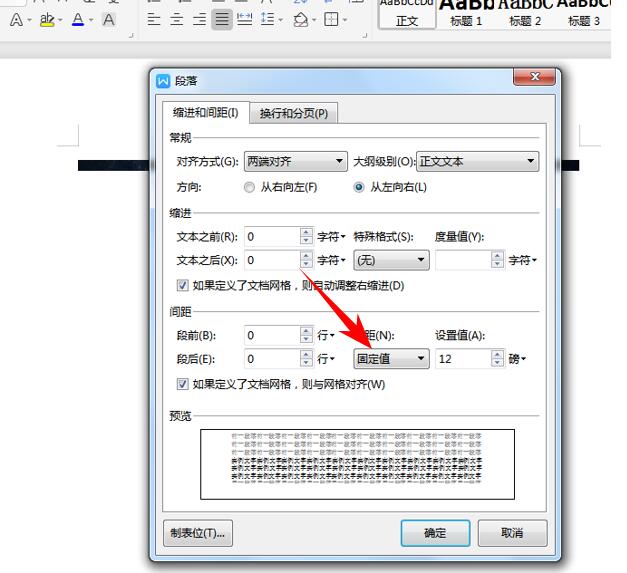Click the 制表位 tabs button
The width and height of the screenshot is (627, 573).
(x=198, y=533)
